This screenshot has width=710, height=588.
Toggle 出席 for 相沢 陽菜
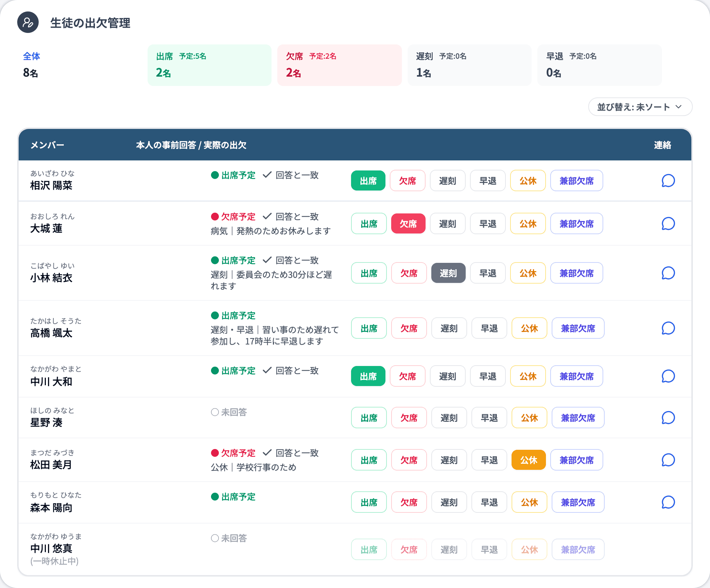[x=368, y=181]
